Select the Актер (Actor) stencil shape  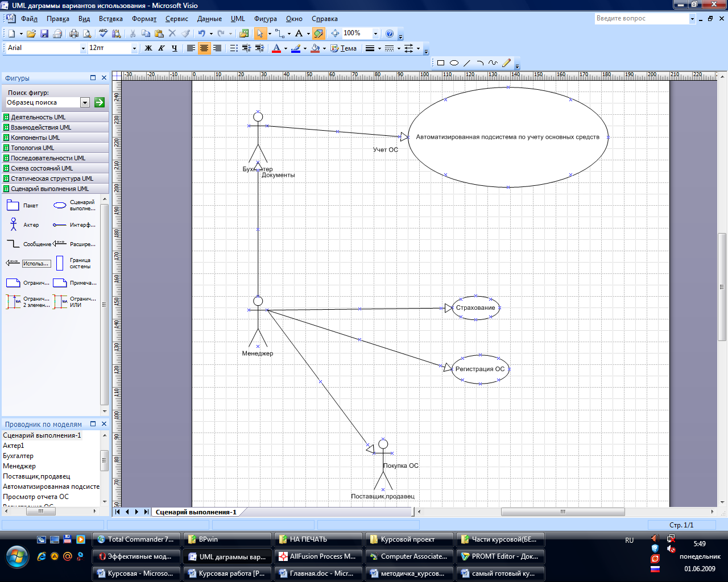(14, 225)
